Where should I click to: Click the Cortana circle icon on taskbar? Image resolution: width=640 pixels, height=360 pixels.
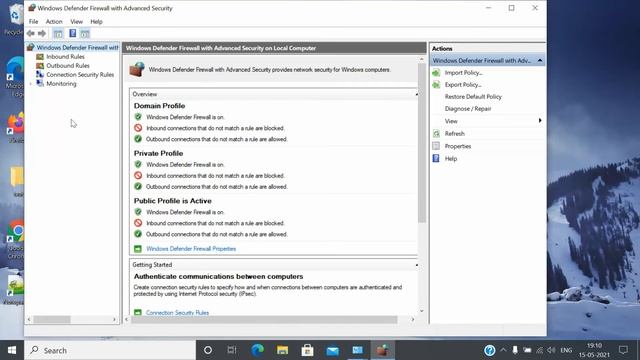tap(208, 350)
